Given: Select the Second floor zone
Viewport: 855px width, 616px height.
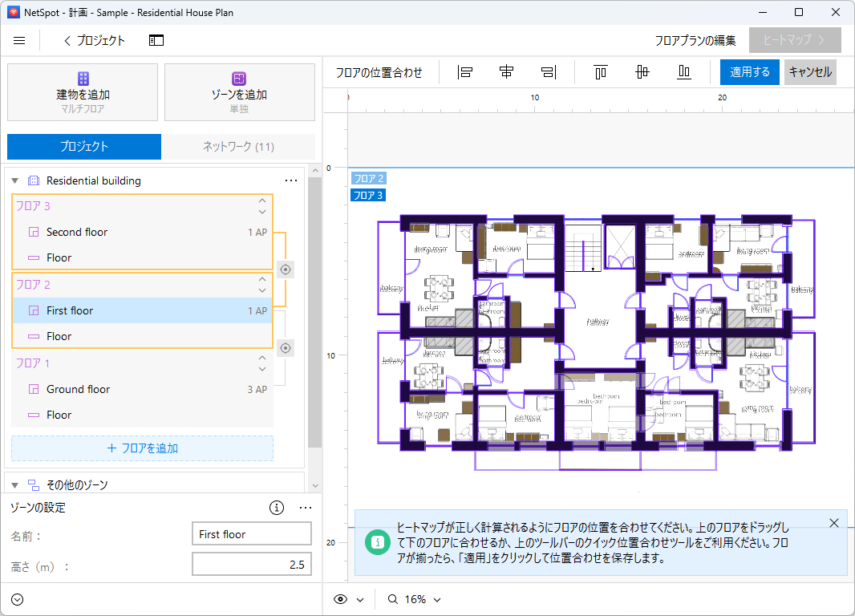Looking at the screenshot, I should click(x=142, y=233).
